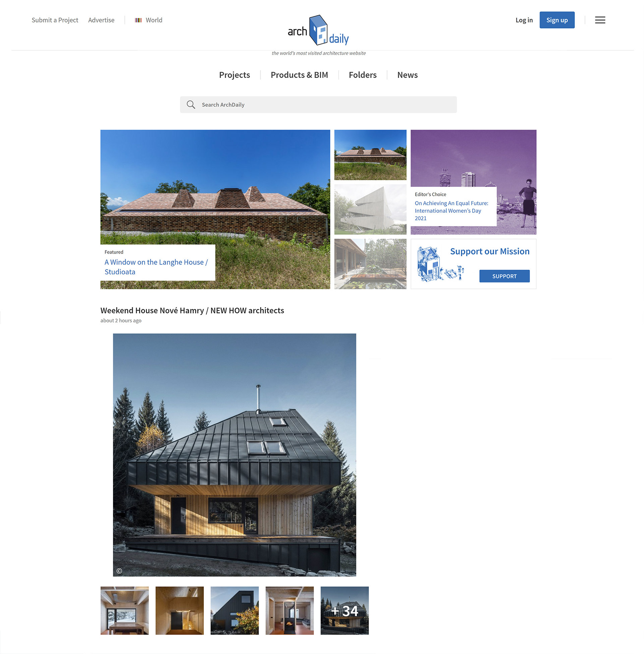Open the Products & BIM tab
This screenshot has width=644, height=654.
(299, 75)
